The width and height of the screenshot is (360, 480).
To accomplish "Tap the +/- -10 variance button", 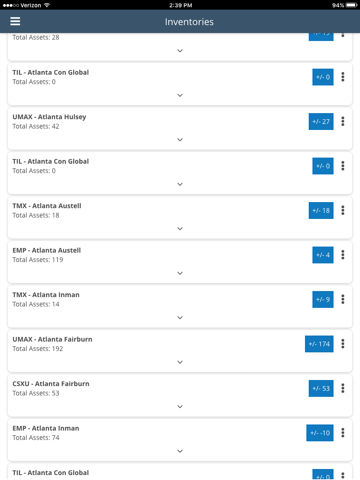I will 320,433.
